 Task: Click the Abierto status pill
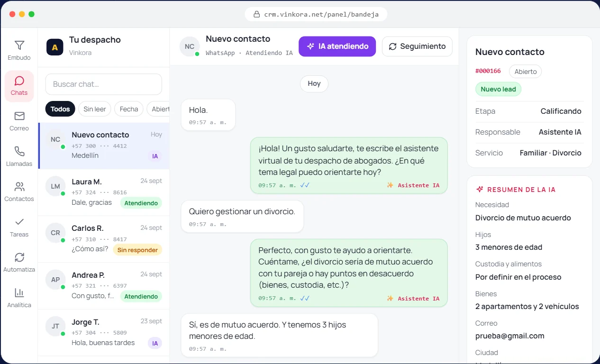pyautogui.click(x=526, y=72)
